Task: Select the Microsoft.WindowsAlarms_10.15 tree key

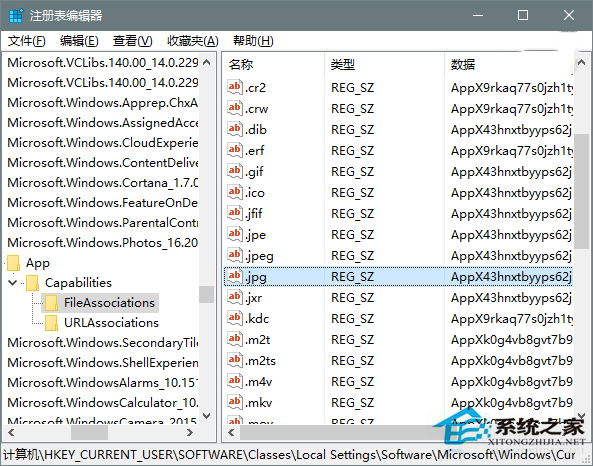Action: pyautogui.click(x=102, y=383)
